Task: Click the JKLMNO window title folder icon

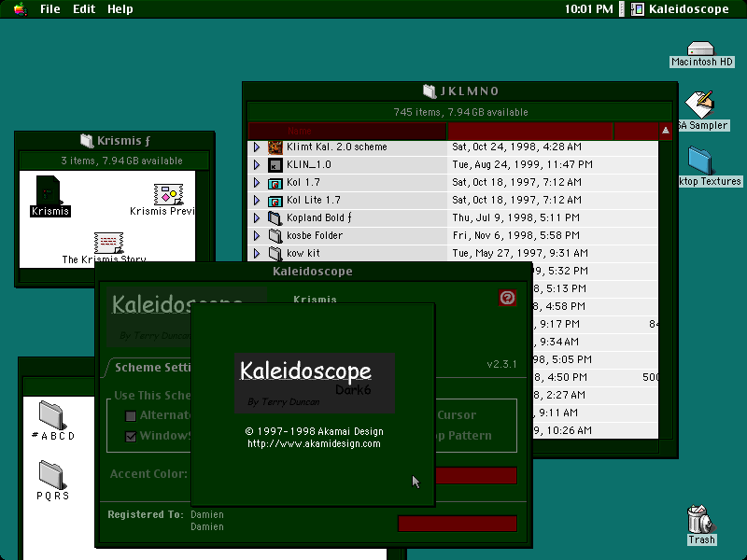Action: (x=430, y=91)
